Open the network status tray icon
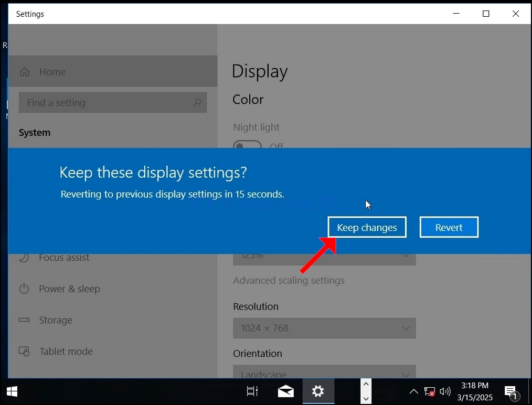 pos(429,392)
